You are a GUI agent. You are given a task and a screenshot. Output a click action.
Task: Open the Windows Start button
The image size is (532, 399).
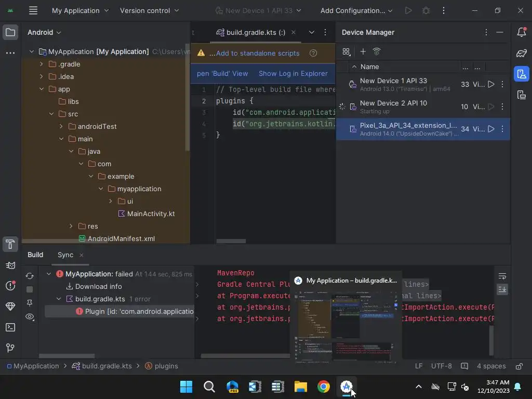click(187, 387)
